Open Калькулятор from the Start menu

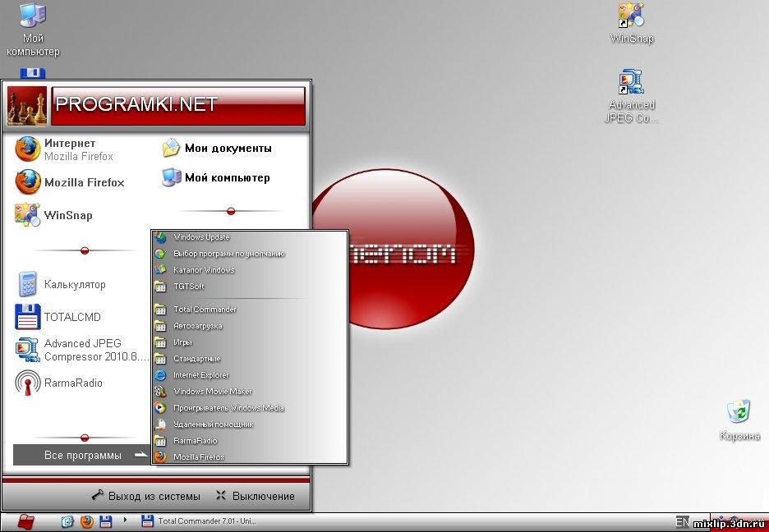[60, 284]
